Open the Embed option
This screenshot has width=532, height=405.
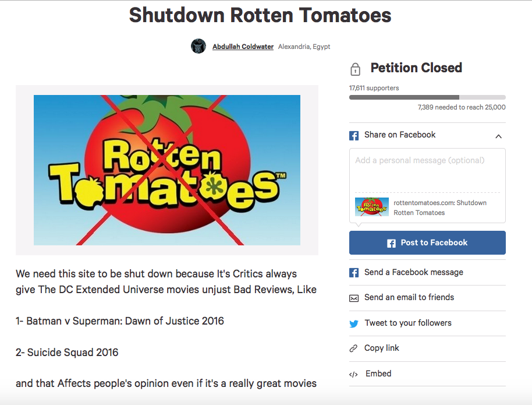point(378,374)
